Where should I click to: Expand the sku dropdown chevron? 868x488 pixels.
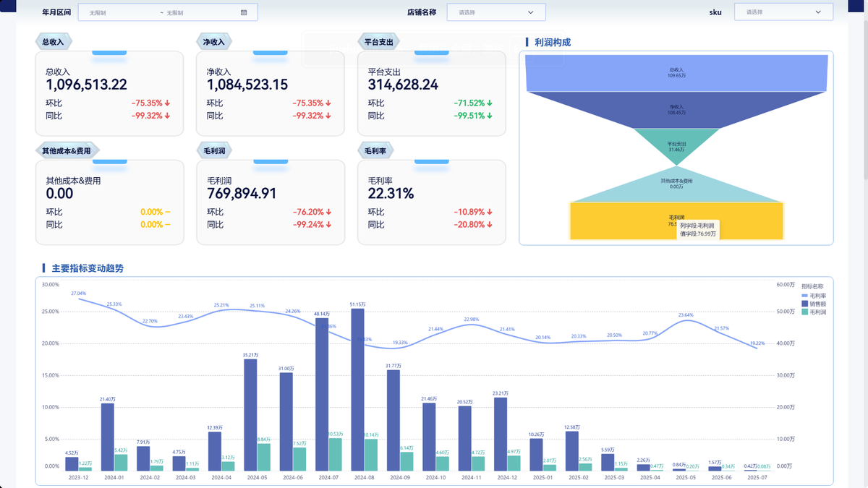[x=818, y=12]
